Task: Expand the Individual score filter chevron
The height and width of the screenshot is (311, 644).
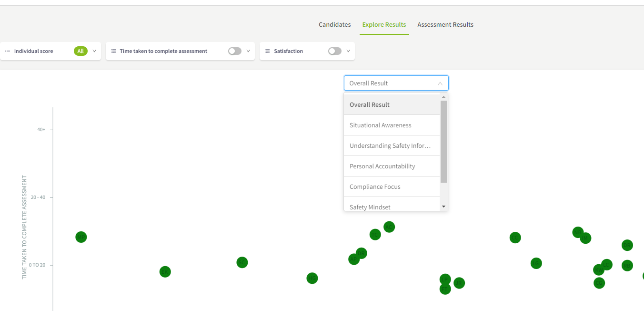Action: click(94, 51)
